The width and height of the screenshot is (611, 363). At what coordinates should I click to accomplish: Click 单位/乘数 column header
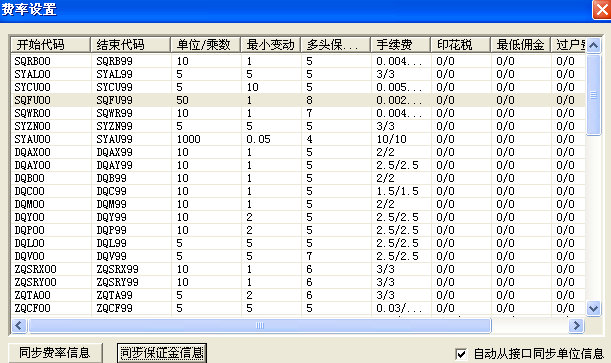(x=206, y=45)
